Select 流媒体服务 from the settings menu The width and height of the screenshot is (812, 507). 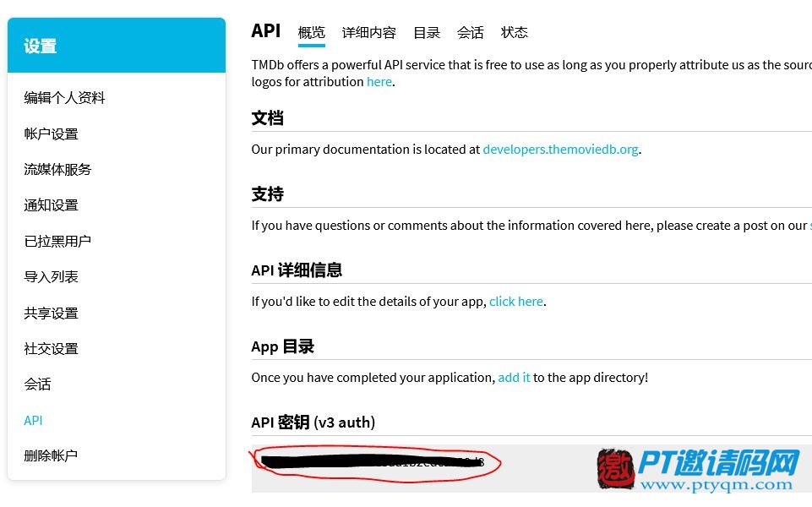pos(57,169)
